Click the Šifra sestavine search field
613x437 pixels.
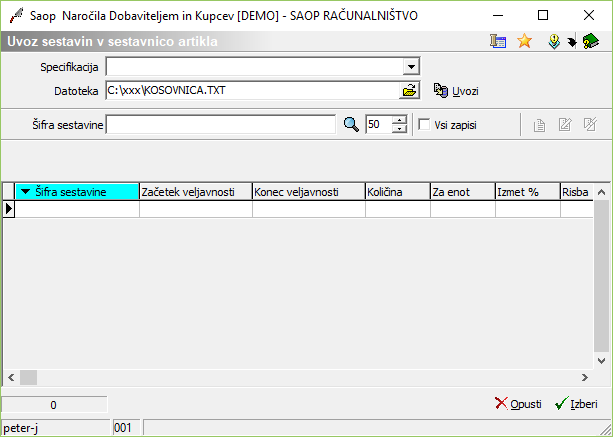[x=221, y=125]
